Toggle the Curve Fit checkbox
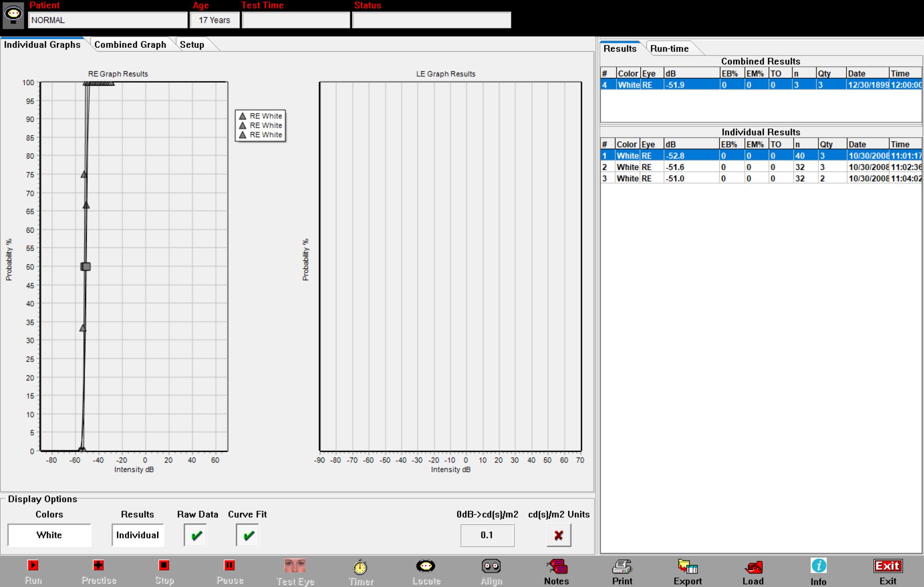Image resolution: width=924 pixels, height=587 pixels. click(x=248, y=536)
